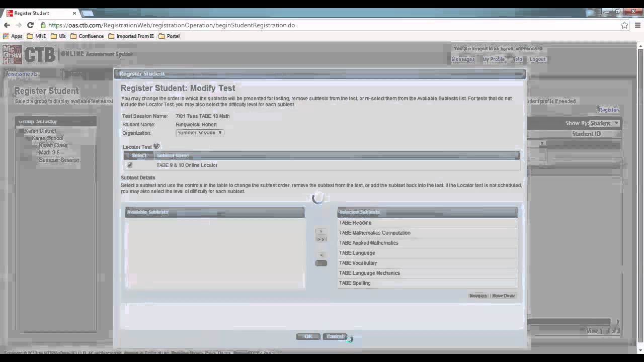644x362 pixels.
Task: Select Karen School tree node
Action: [x=48, y=138]
